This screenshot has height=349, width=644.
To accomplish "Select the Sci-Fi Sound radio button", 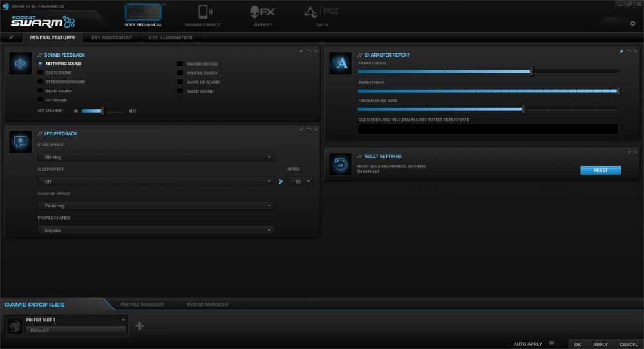I will pos(40,100).
